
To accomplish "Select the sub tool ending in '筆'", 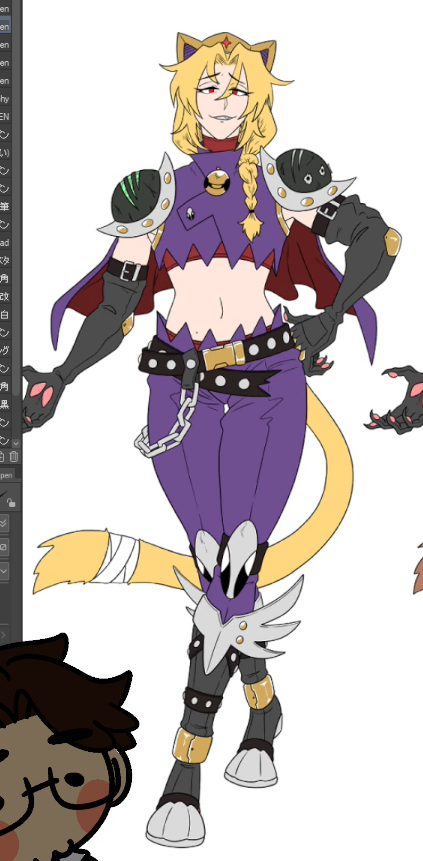I will coord(5,206).
